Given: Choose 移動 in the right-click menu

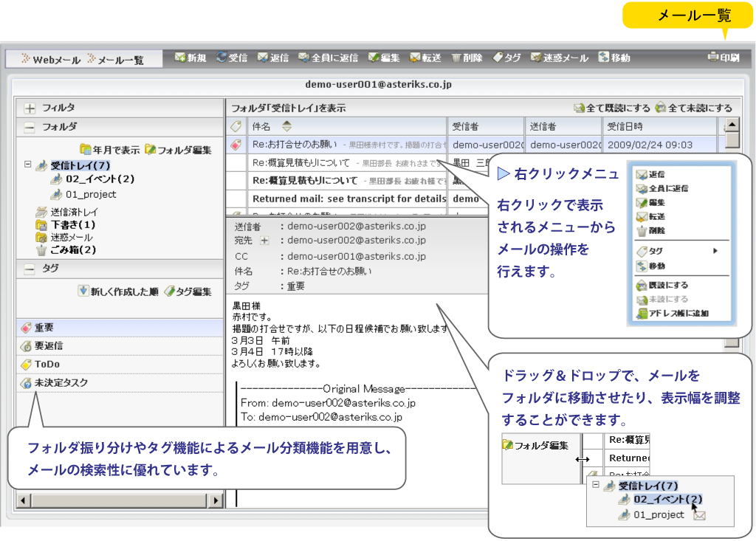Looking at the screenshot, I should 651,266.
